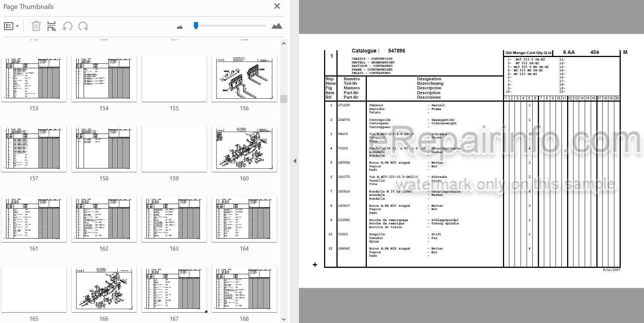
Task: Select page 156 forks diagram thumbnail
Action: 244,78
